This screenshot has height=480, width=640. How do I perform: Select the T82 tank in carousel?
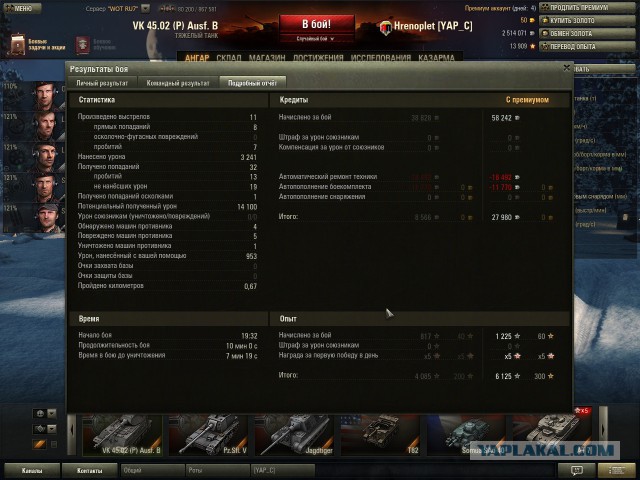click(380, 435)
